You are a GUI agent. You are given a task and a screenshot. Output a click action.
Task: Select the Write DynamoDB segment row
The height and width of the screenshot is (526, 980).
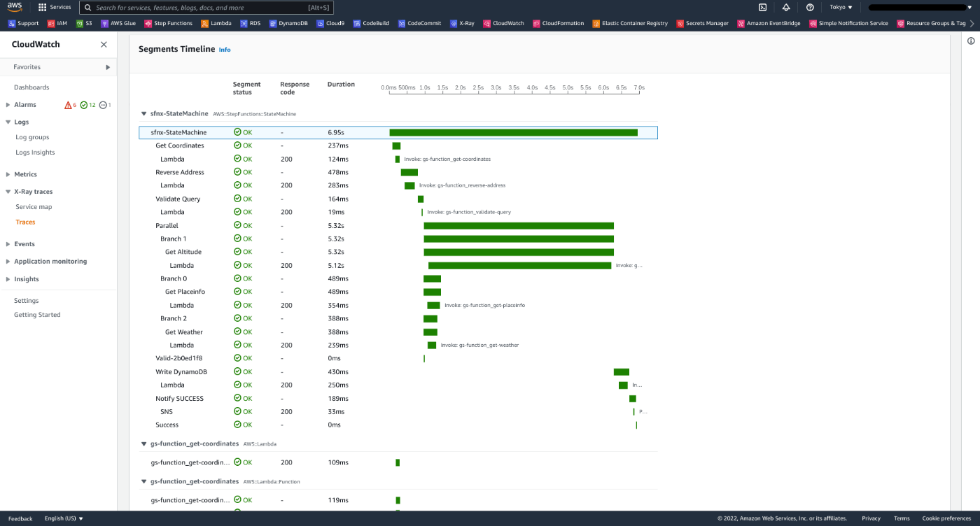398,371
